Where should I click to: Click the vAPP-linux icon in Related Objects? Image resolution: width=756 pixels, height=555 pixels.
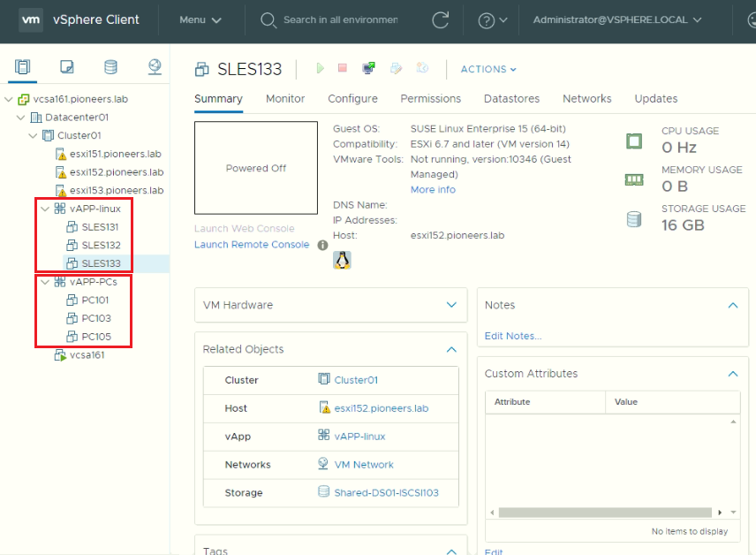point(324,436)
